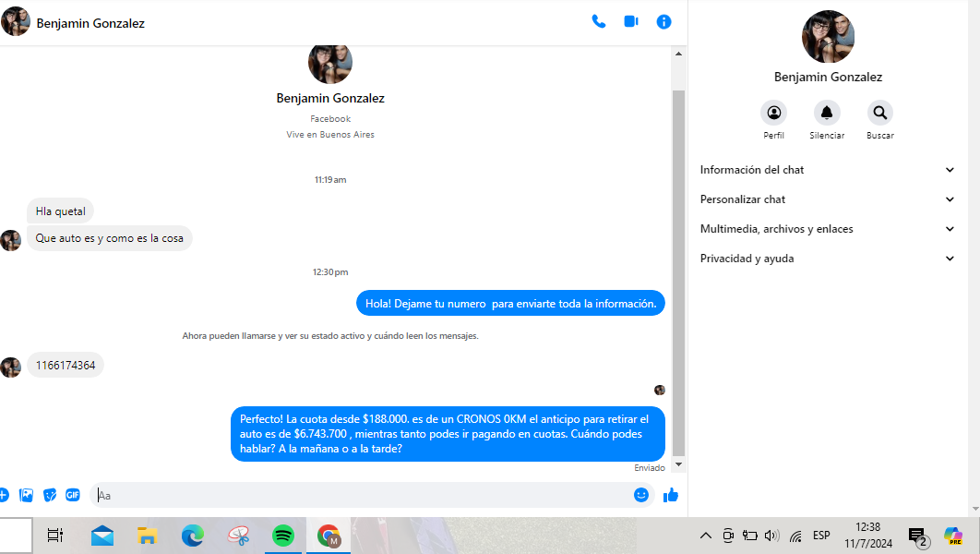Screen dimensions: 980x554
Task: Expand Privacidad y ayuda section
Action: [828, 259]
